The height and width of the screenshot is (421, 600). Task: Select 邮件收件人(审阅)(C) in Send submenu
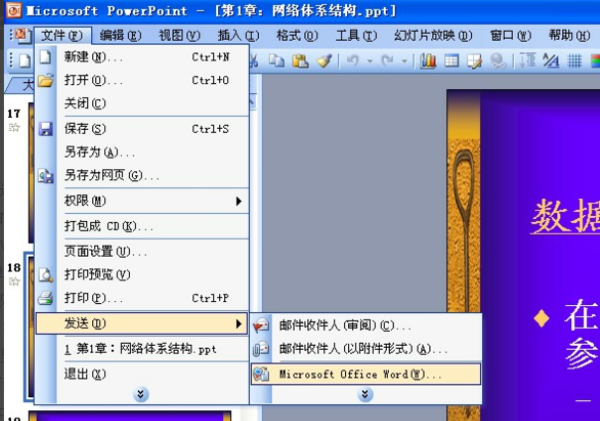(x=366, y=325)
